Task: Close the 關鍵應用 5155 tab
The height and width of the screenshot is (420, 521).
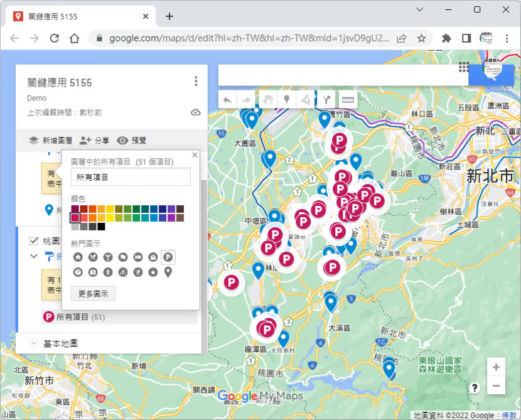Action: (146, 16)
